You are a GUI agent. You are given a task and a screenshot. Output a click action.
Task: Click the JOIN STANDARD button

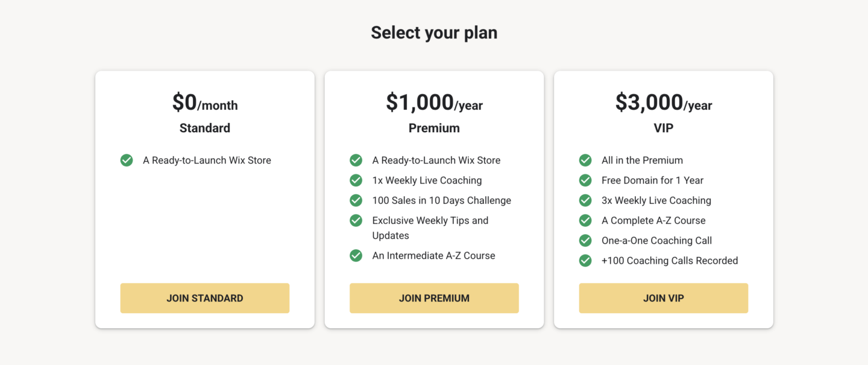[205, 298]
